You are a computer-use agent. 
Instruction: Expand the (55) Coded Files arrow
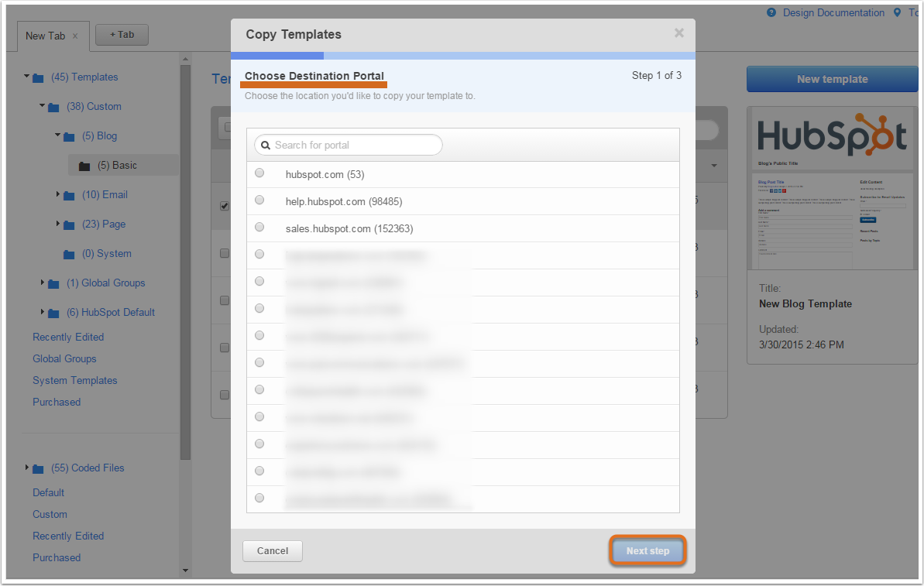26,467
